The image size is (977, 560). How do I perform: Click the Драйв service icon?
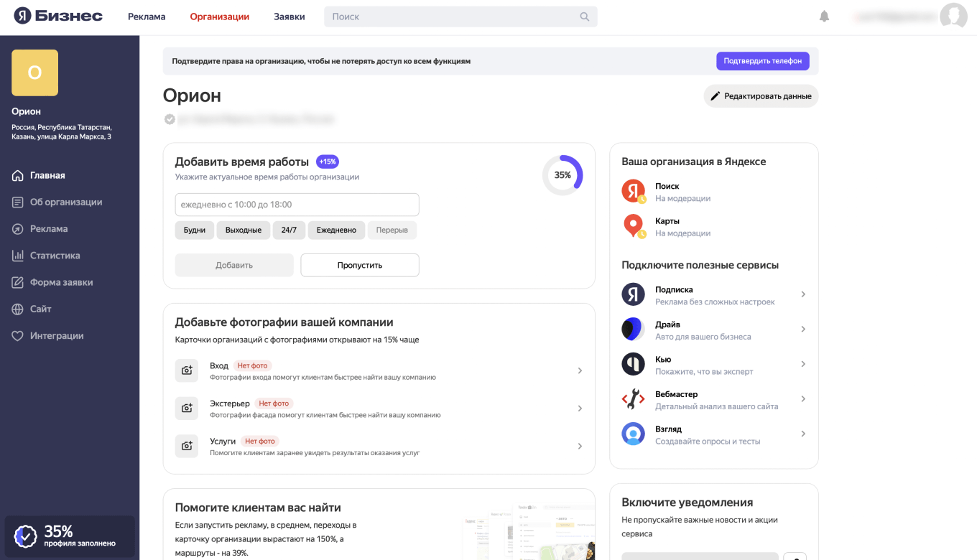632,329
